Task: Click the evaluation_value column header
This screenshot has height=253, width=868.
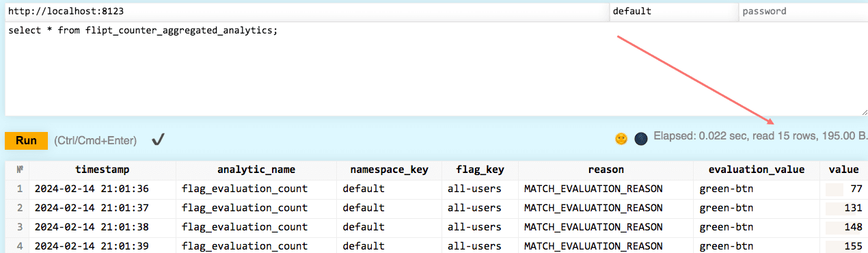Action: pos(757,170)
